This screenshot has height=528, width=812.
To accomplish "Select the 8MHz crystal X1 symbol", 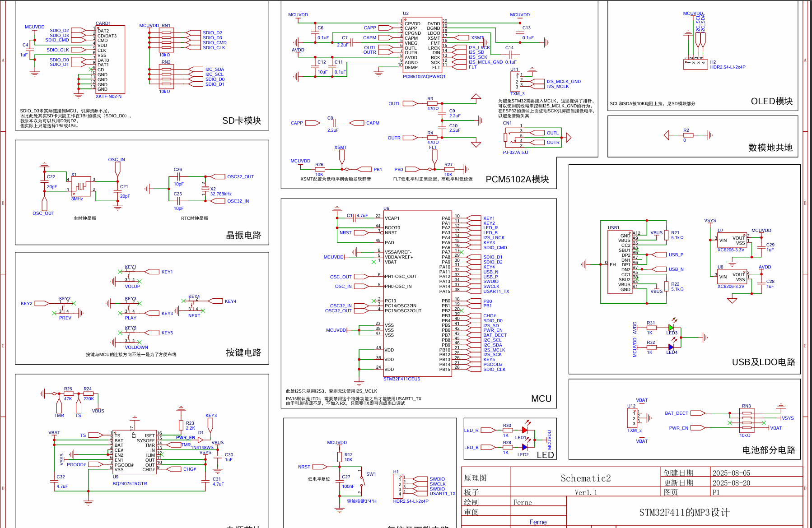I will coord(81,186).
